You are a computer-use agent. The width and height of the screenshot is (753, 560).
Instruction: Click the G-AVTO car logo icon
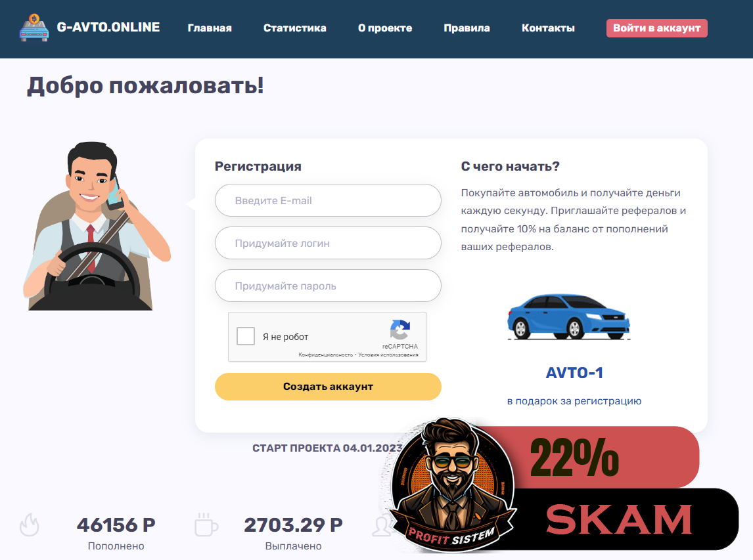(34, 28)
